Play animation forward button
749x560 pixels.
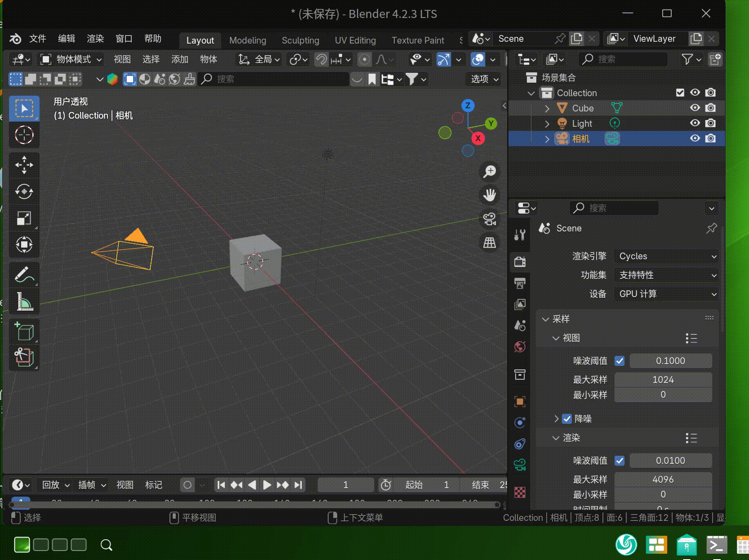tap(267, 485)
